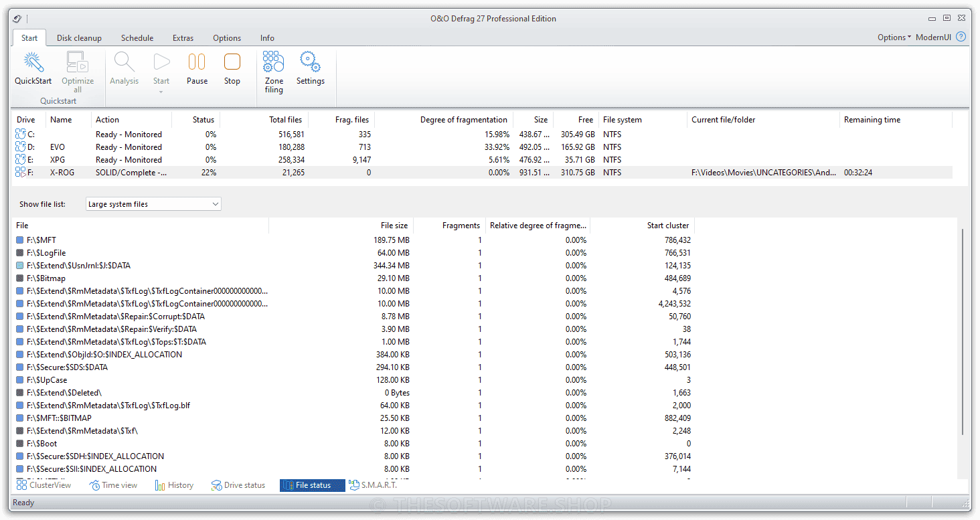
Task: Open the Settings gears icon
Action: [310, 62]
